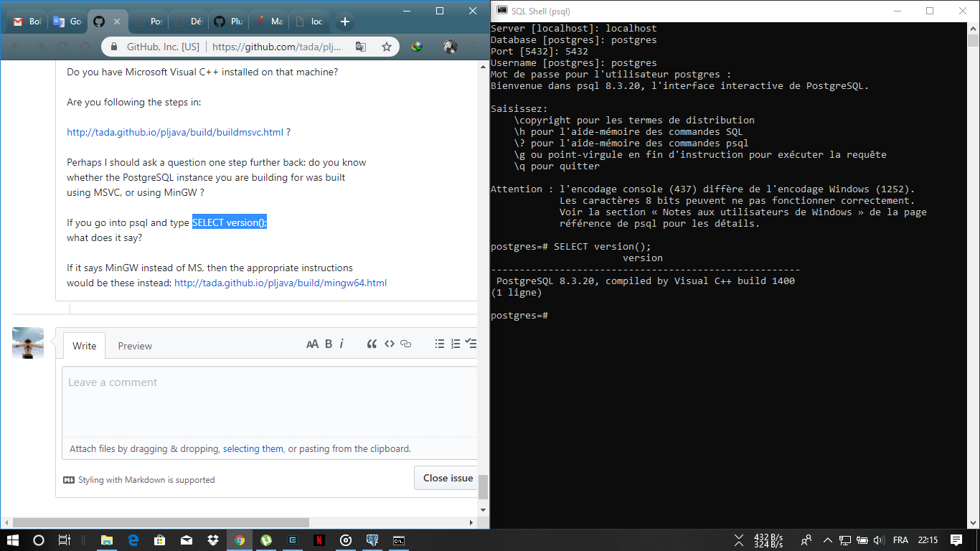Insert a task list
Image resolution: width=980 pixels, height=551 pixels.
[x=471, y=344]
